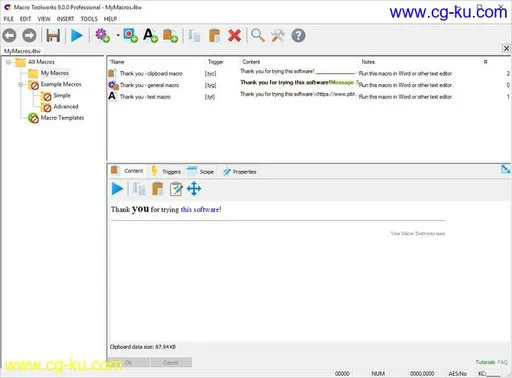This screenshot has height=378, width=512.
Task: Click the Cancel button
Action: pyautogui.click(x=171, y=362)
